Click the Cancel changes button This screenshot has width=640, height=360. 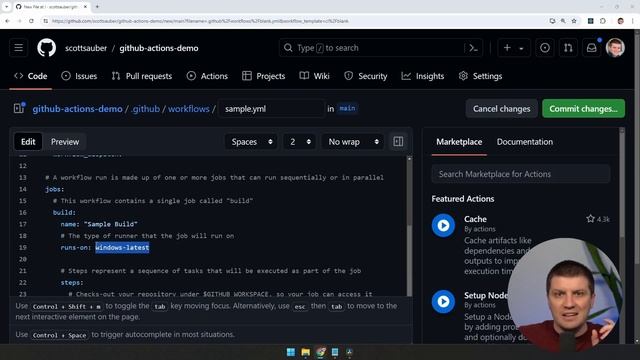click(x=501, y=109)
